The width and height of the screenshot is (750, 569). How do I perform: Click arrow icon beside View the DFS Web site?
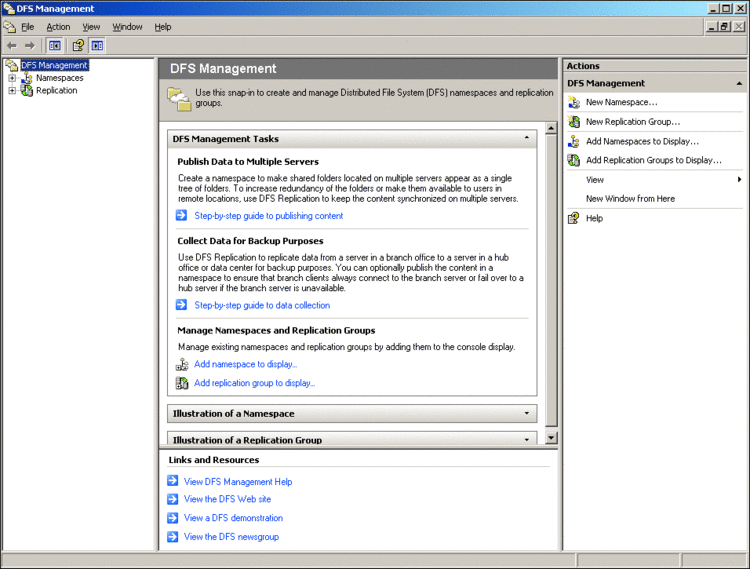point(173,499)
